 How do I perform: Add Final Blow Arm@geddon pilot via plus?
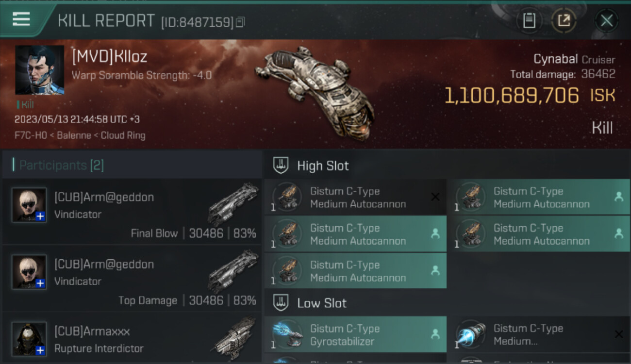[x=40, y=216]
